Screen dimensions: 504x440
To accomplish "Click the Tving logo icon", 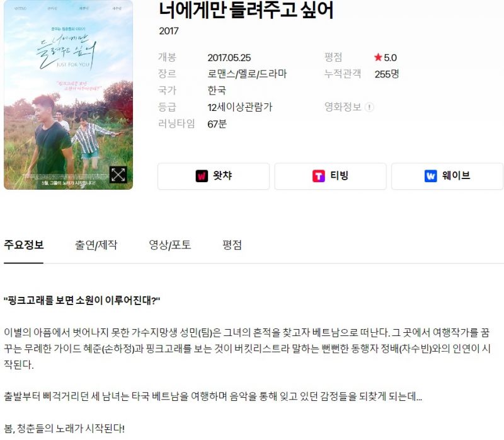I will click(319, 176).
